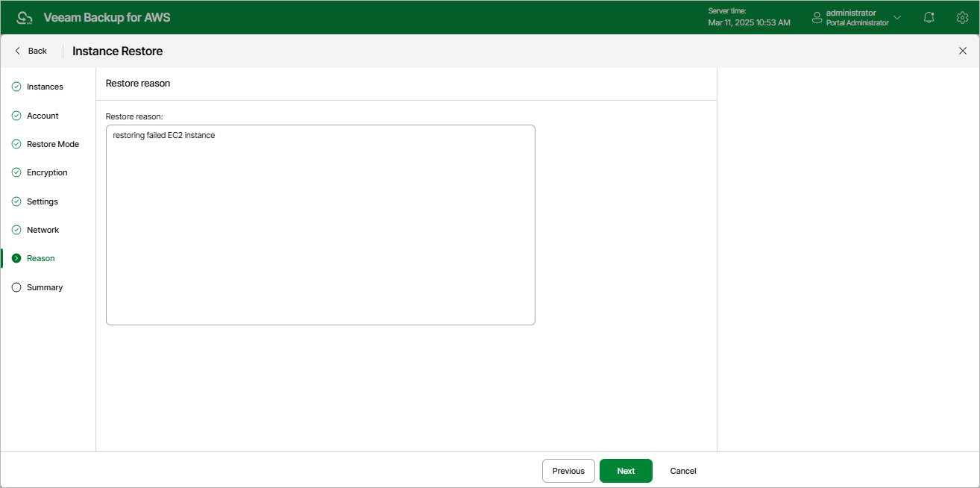
Task: Click the Restore reason section heading
Action: (138, 84)
